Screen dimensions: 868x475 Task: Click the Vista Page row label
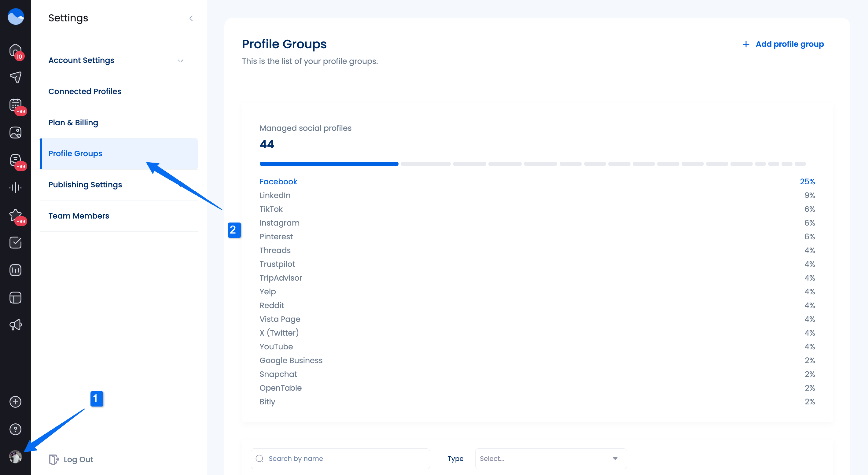point(280,319)
